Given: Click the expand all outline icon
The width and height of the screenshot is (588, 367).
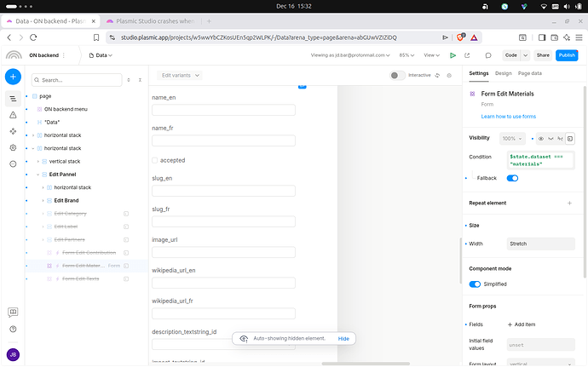Looking at the screenshot, I should 129,80.
